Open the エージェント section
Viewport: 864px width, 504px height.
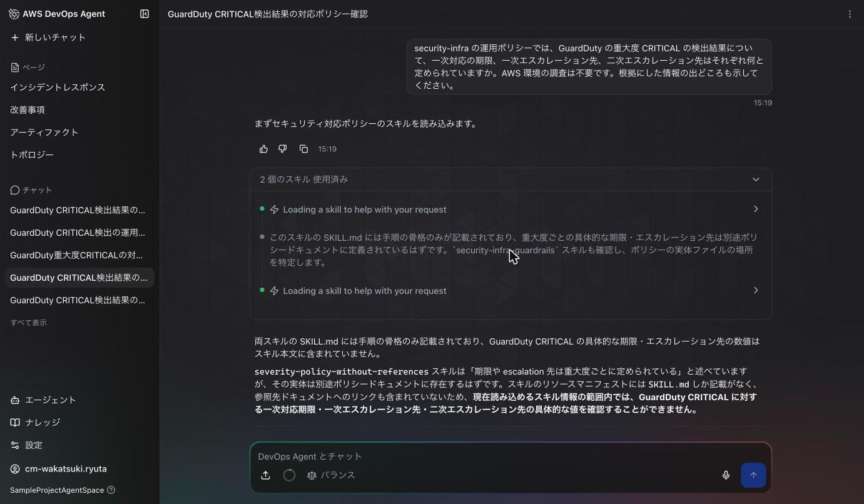click(43, 400)
